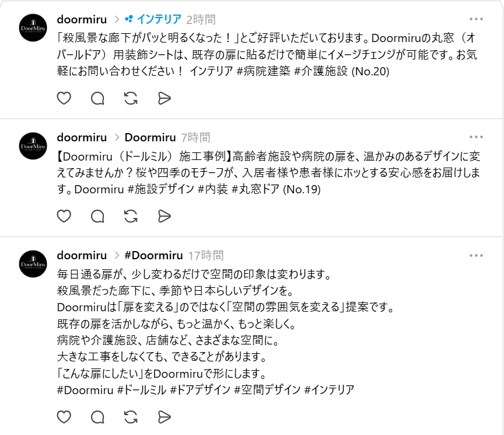Open the #Doormiru topic on third post

pos(153,256)
